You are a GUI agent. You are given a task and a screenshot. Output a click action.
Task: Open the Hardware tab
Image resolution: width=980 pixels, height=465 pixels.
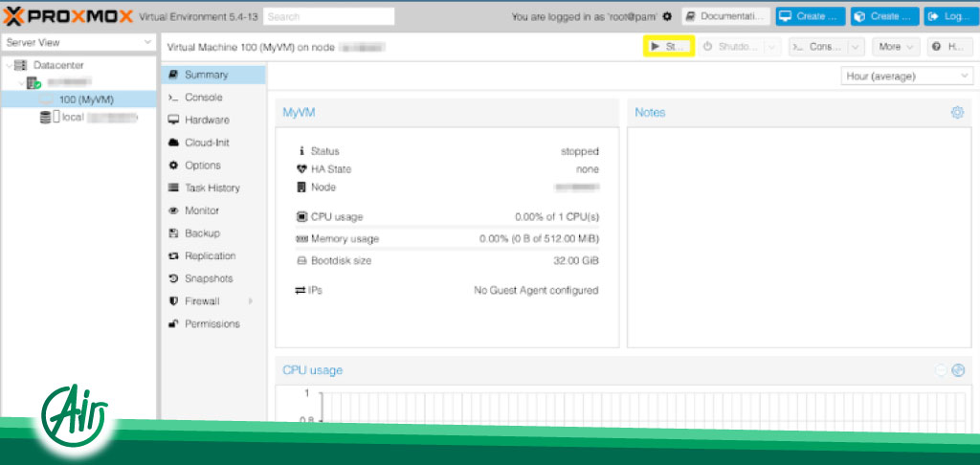(x=213, y=120)
